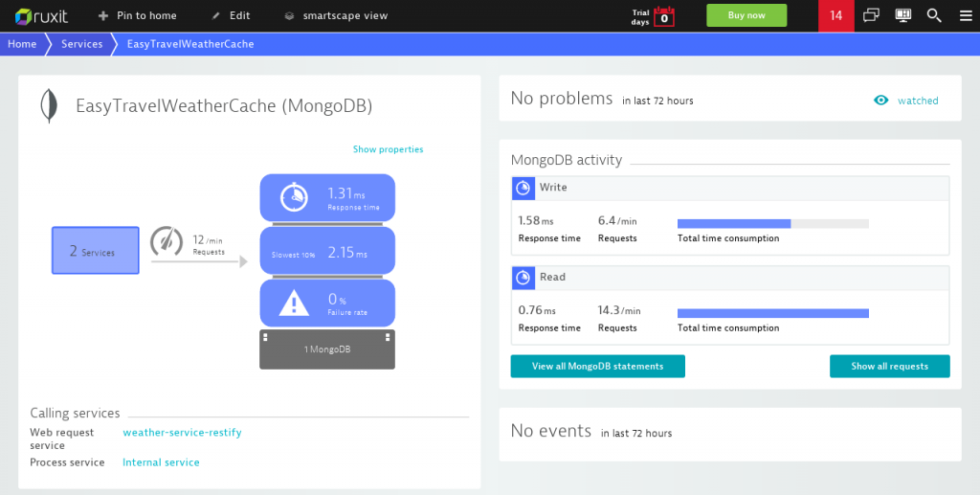The width and height of the screenshot is (980, 495).
Task: Click the Read 0.76 ms response time
Action: (x=537, y=310)
